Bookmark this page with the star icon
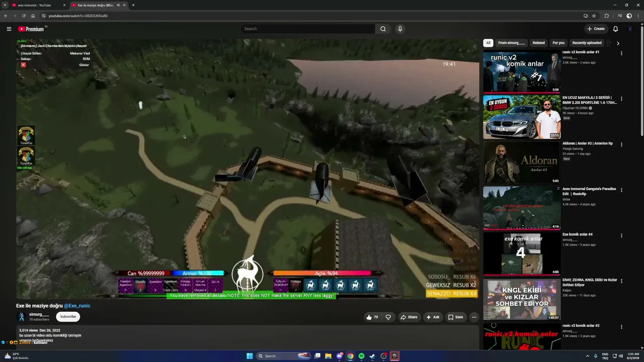The width and height of the screenshot is (644, 362). point(594,16)
